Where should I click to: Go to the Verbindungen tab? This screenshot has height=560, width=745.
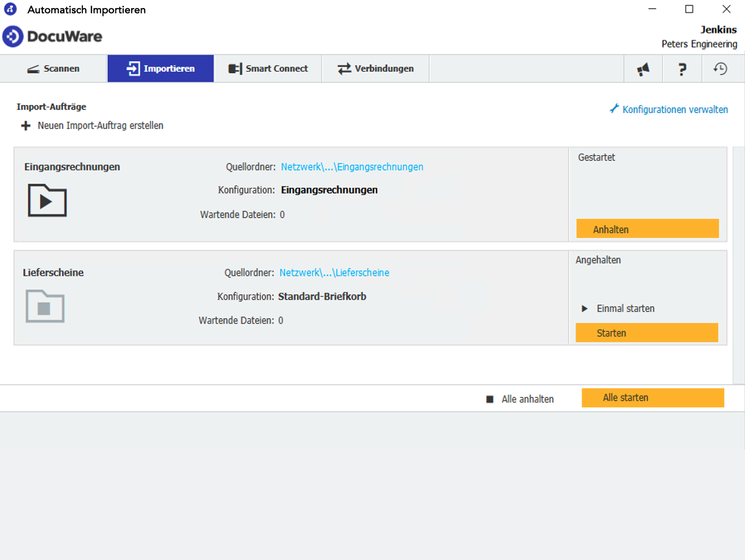(x=375, y=69)
